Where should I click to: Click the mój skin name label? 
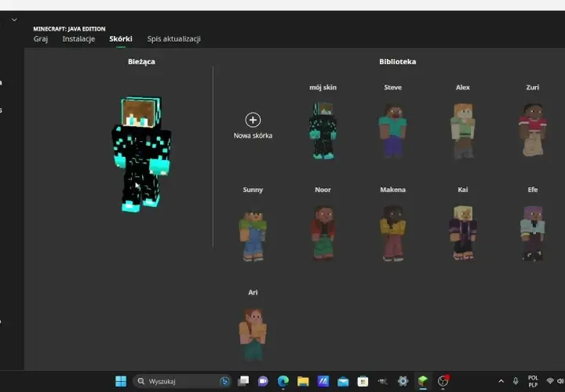(323, 88)
